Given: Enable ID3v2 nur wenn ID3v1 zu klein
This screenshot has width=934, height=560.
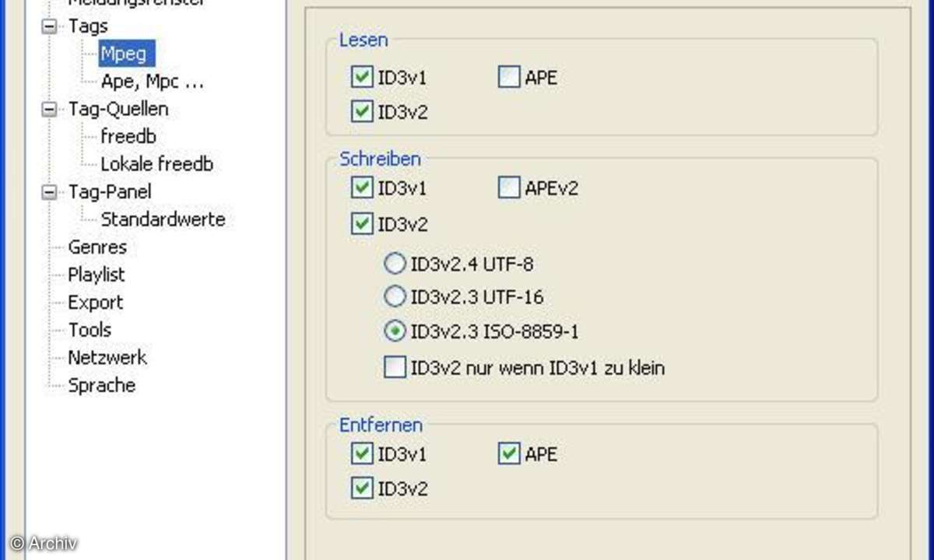Looking at the screenshot, I should [x=395, y=367].
